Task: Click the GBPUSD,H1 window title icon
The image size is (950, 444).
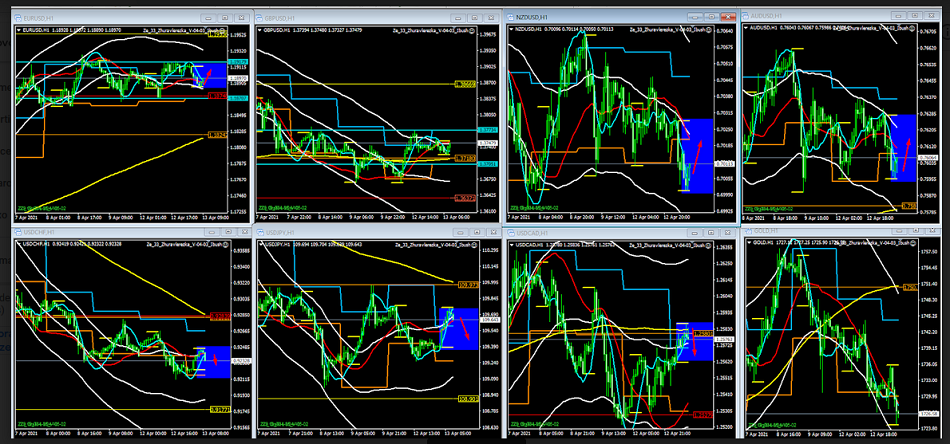Action: click(260, 18)
